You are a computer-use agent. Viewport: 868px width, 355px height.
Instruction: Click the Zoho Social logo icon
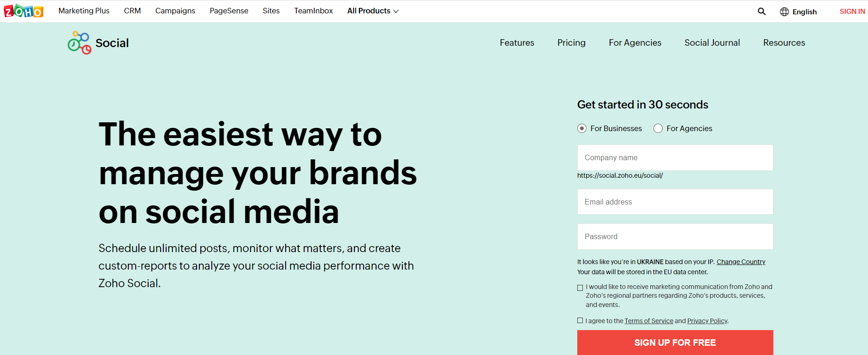tap(79, 42)
